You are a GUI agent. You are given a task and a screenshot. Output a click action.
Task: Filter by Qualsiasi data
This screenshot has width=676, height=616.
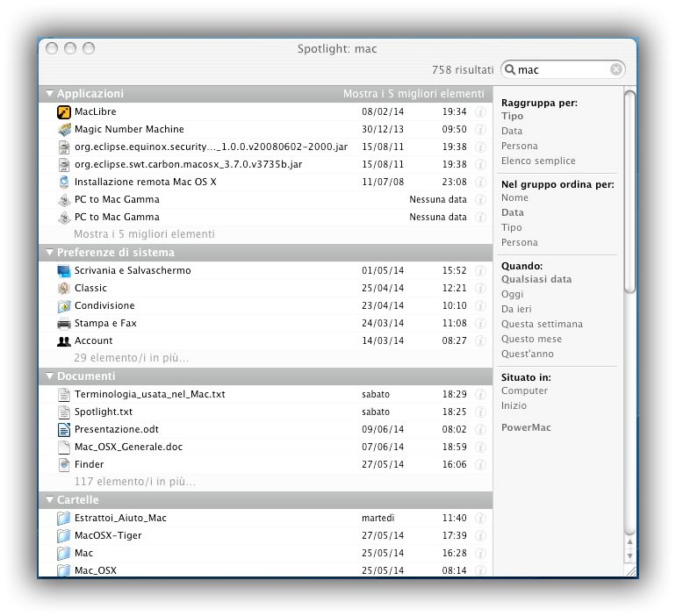click(x=536, y=280)
